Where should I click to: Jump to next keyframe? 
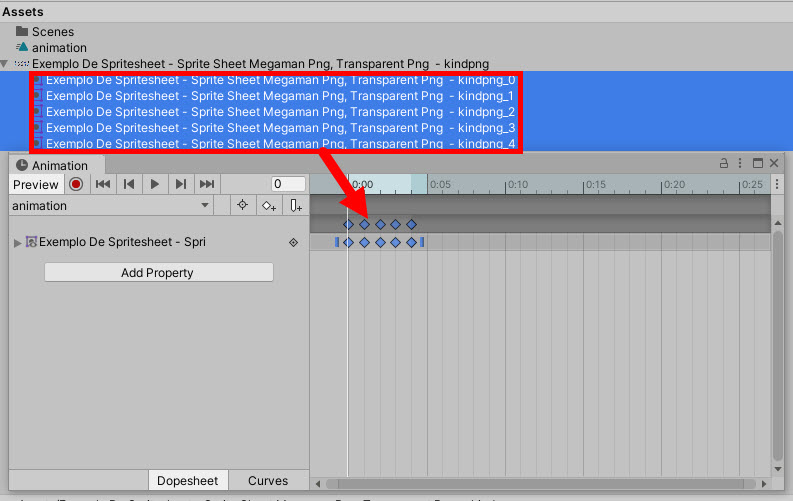(181, 184)
